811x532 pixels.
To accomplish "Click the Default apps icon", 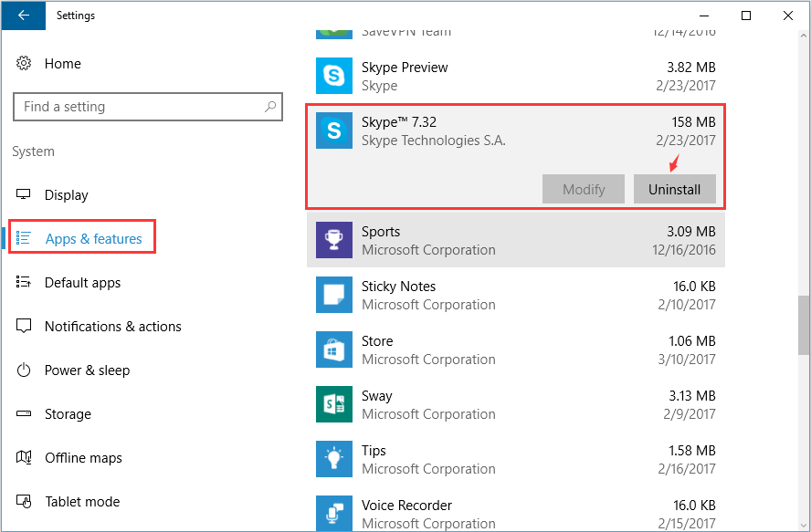I will pos(24,282).
